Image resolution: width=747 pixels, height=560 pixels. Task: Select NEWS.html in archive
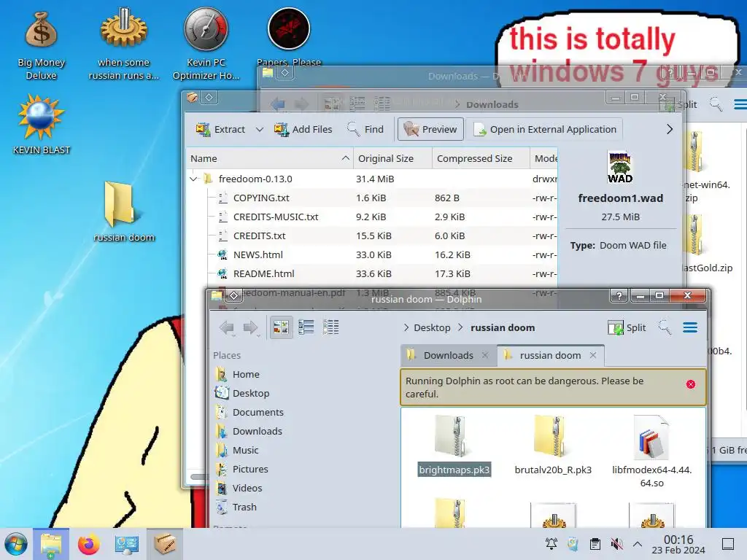click(x=258, y=254)
